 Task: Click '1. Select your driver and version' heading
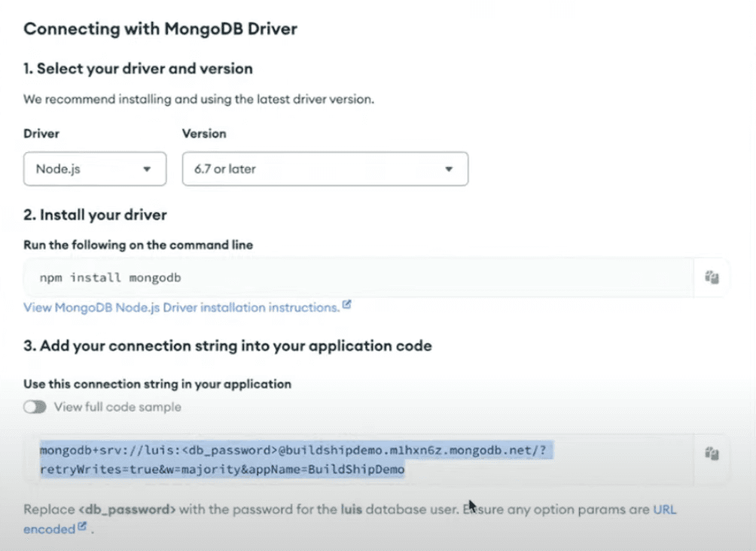pos(138,68)
